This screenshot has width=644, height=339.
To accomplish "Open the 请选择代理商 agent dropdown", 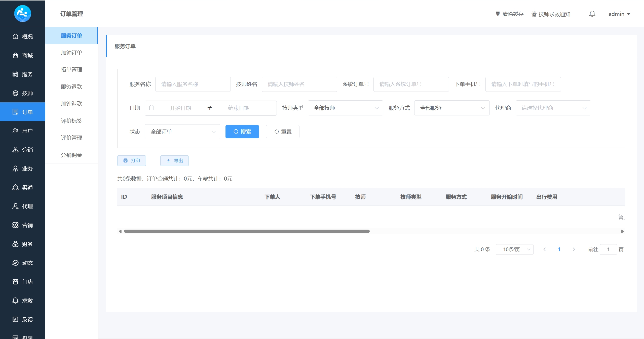I will pos(553,108).
